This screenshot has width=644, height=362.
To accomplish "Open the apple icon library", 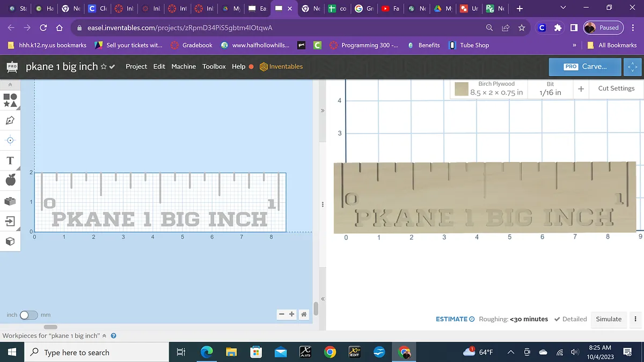I will (10, 181).
